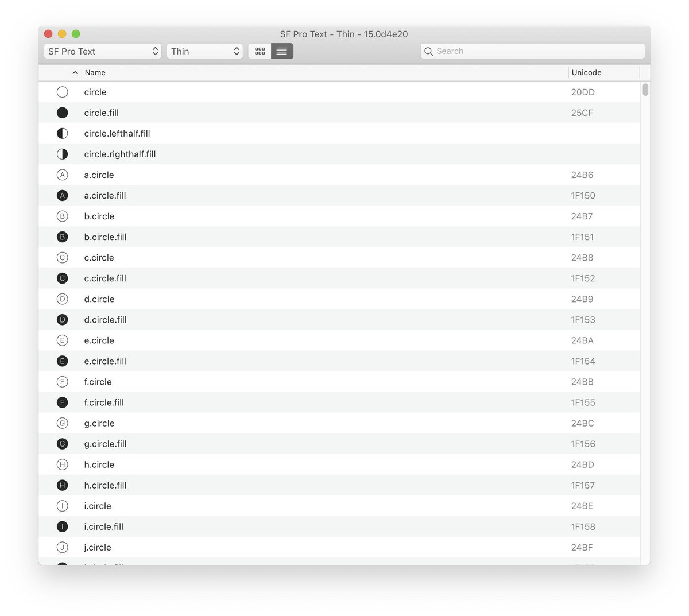Select the circle.fill glyph icon

pyautogui.click(x=63, y=113)
